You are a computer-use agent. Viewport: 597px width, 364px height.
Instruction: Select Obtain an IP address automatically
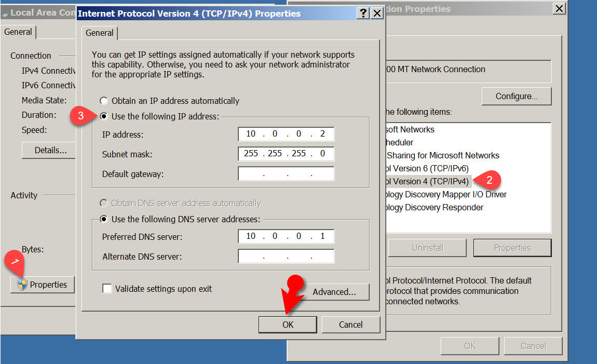[103, 101]
